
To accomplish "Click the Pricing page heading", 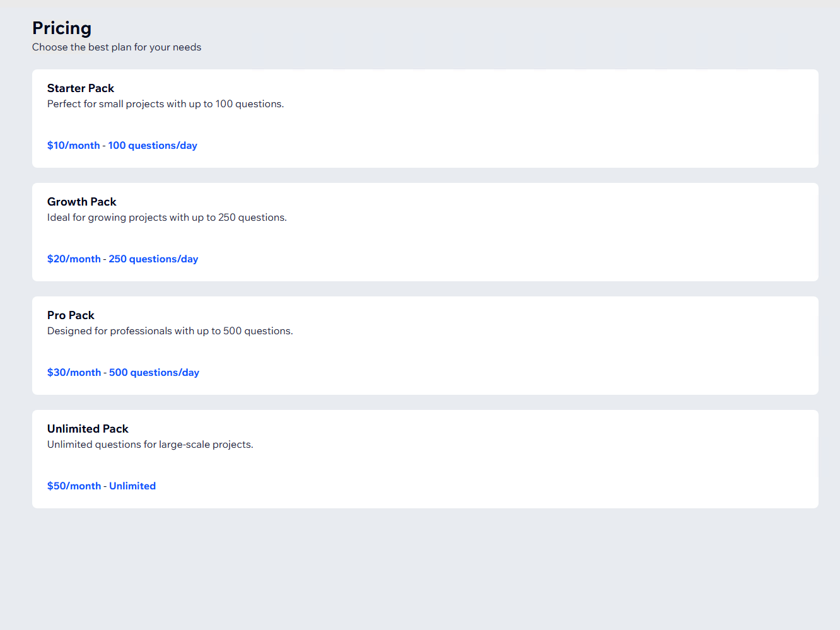I will tap(62, 28).
